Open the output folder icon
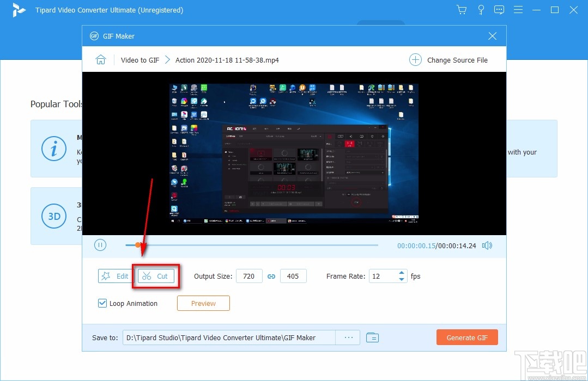 (x=372, y=337)
